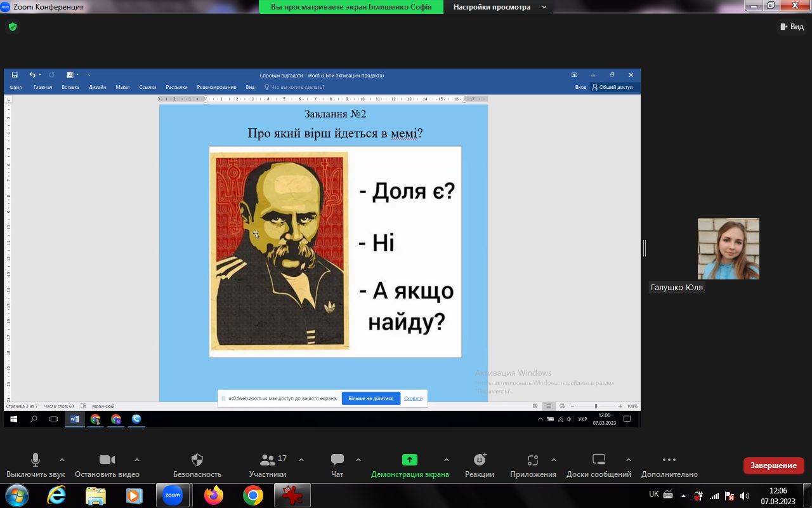Open Файл tab in shared Word

click(x=16, y=87)
